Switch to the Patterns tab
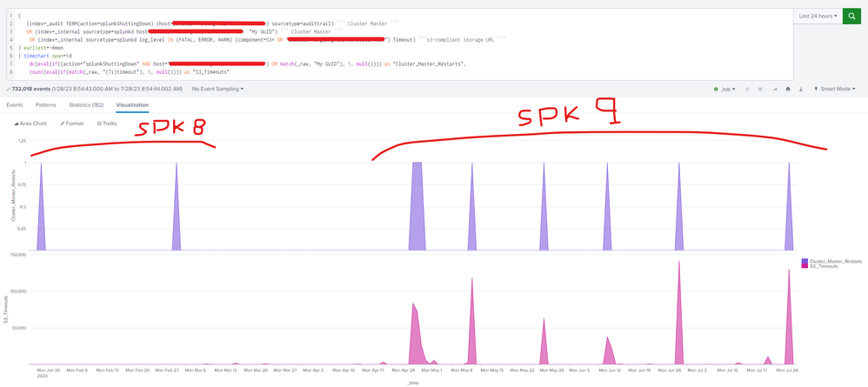 point(46,104)
